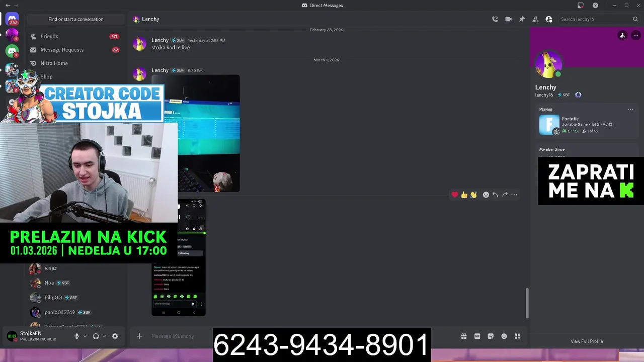Open the Discord Direct Messages home icon
The width and height of the screenshot is (644, 362).
click(12, 19)
